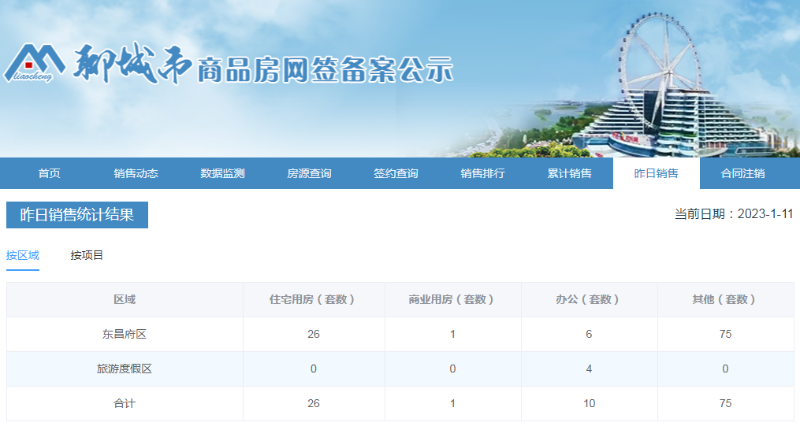Click the 昨日销售统计结果 heading button
This screenshot has width=800, height=426.
click(77, 215)
